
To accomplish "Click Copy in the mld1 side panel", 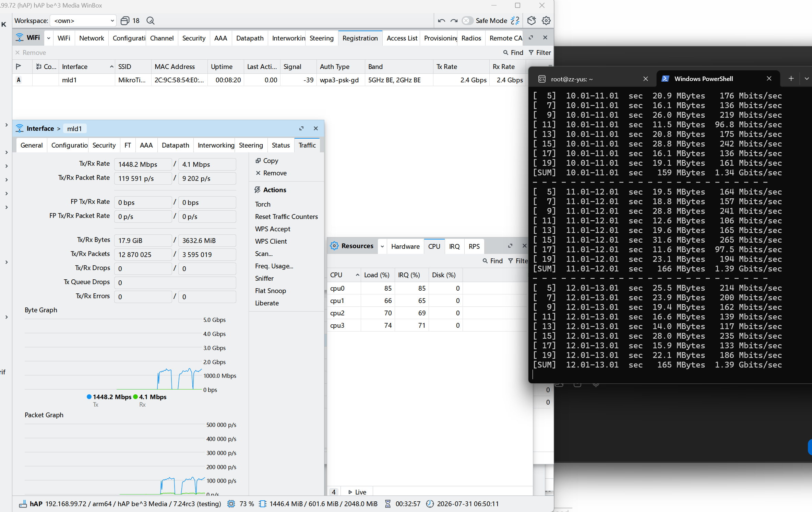I will click(267, 161).
